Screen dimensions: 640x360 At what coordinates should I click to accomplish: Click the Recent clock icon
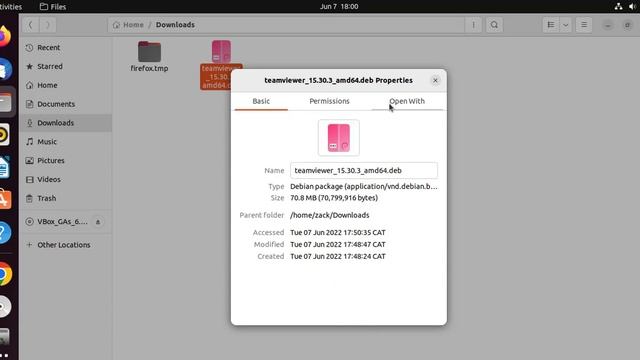[29, 48]
